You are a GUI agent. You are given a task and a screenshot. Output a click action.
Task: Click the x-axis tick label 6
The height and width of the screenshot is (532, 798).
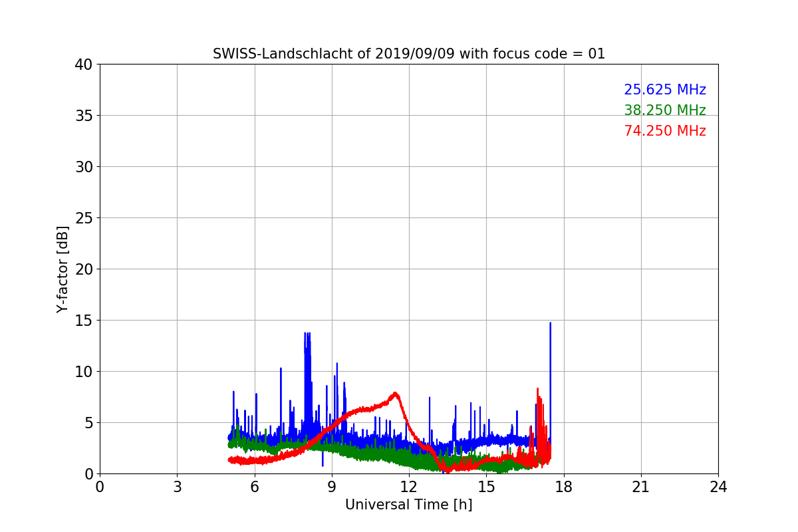coord(254,487)
